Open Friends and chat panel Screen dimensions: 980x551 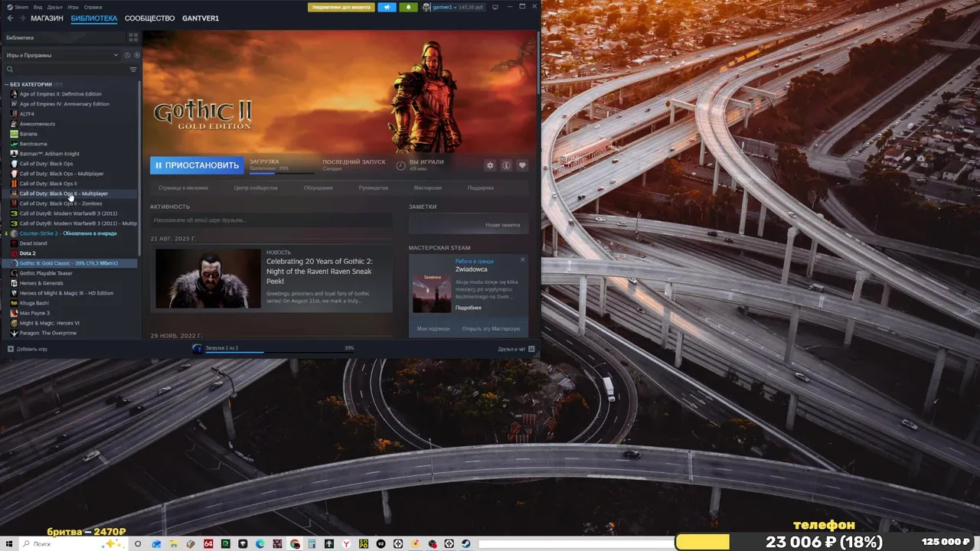click(516, 349)
